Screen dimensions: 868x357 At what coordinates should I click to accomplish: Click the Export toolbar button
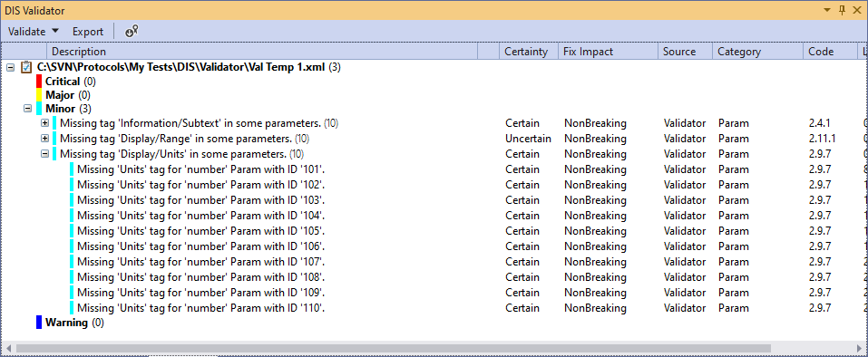pos(87,32)
